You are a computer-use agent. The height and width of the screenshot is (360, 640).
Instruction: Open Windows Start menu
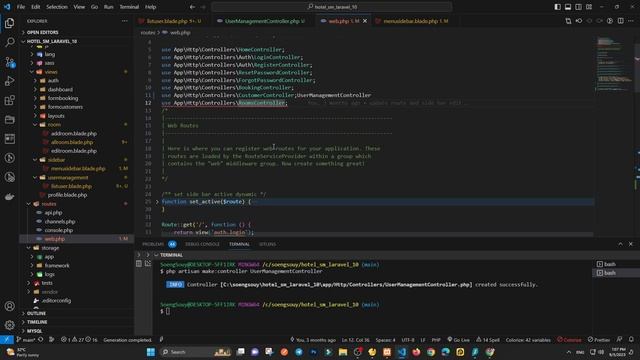(151, 352)
